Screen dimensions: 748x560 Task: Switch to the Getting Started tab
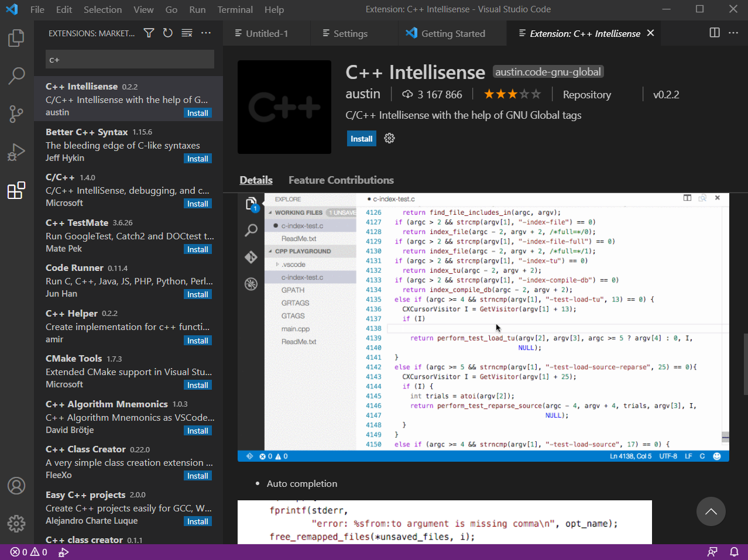[452, 33]
